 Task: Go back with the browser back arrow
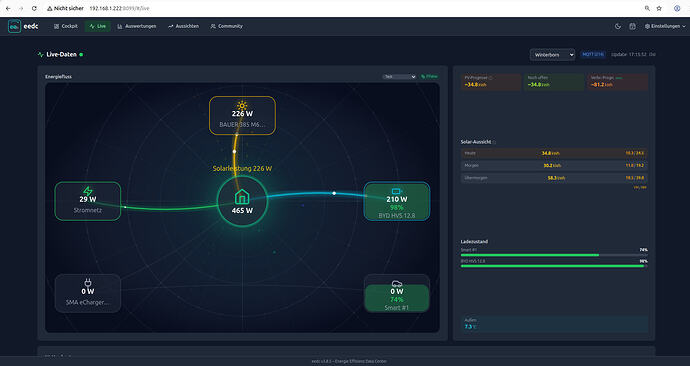click(x=8, y=8)
